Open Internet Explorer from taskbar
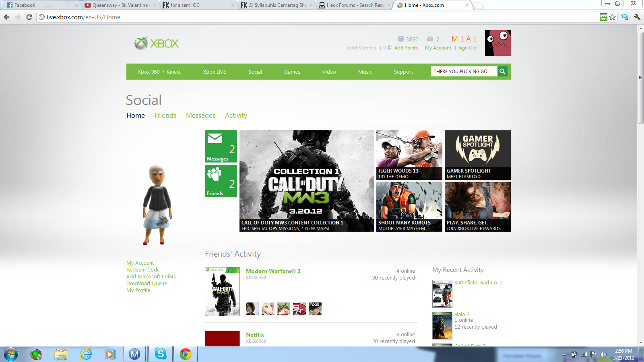644x362 pixels. (86, 354)
